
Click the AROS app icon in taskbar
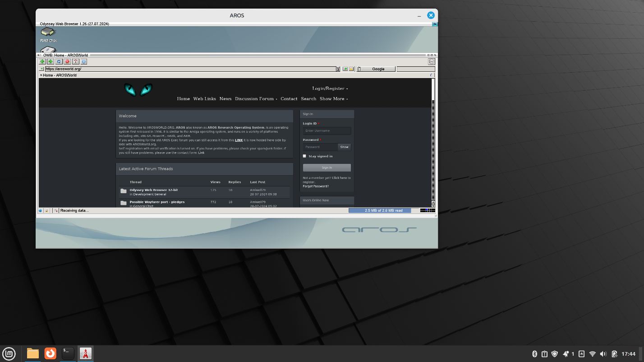(86, 353)
